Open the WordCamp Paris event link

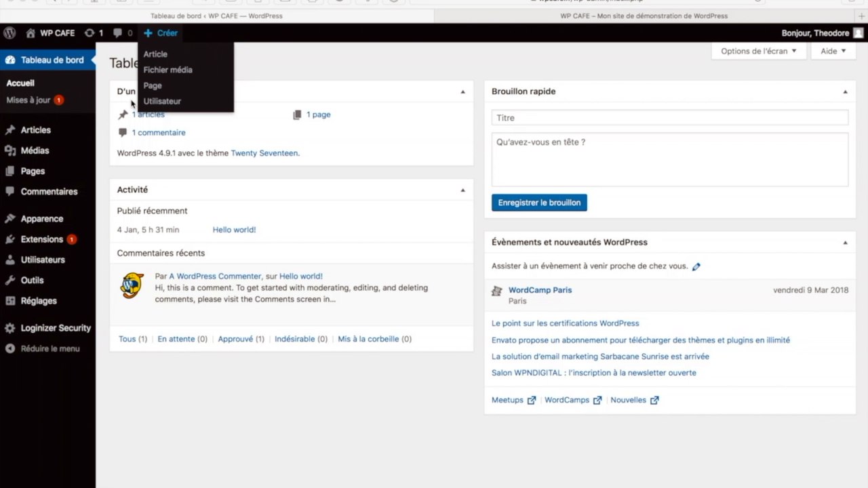click(540, 290)
